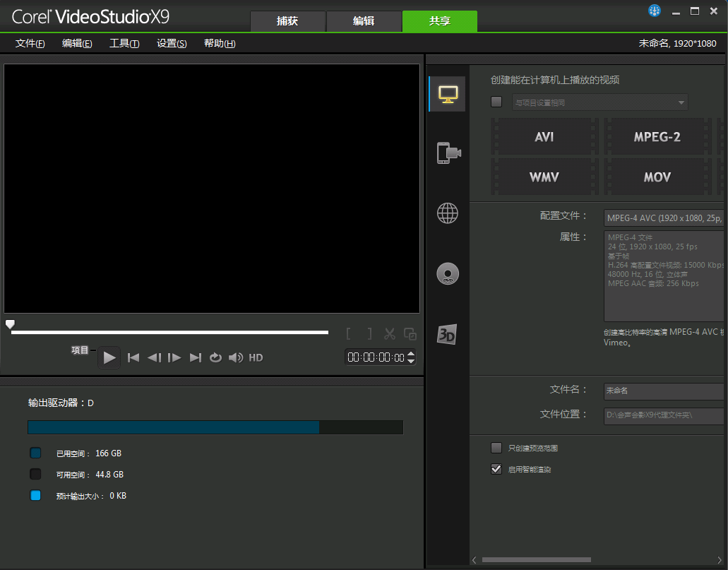Choose the WMV format button
Image resolution: width=728 pixels, height=570 pixels.
coord(544,177)
